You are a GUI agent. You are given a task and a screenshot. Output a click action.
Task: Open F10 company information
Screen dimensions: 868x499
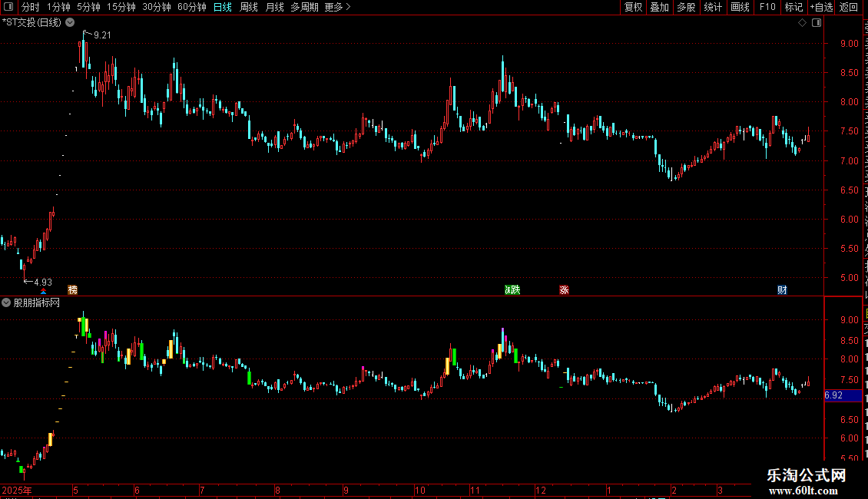pos(767,7)
